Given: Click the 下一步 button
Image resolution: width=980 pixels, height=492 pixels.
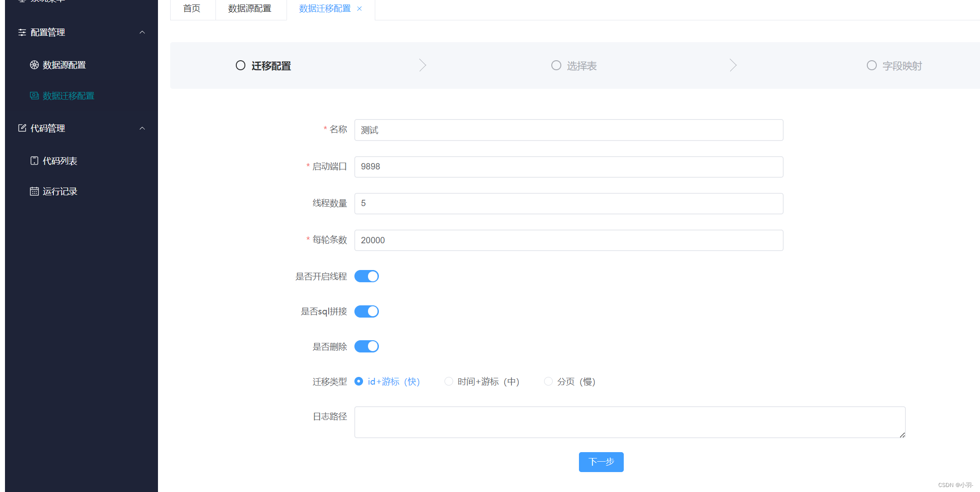Looking at the screenshot, I should coord(601,462).
